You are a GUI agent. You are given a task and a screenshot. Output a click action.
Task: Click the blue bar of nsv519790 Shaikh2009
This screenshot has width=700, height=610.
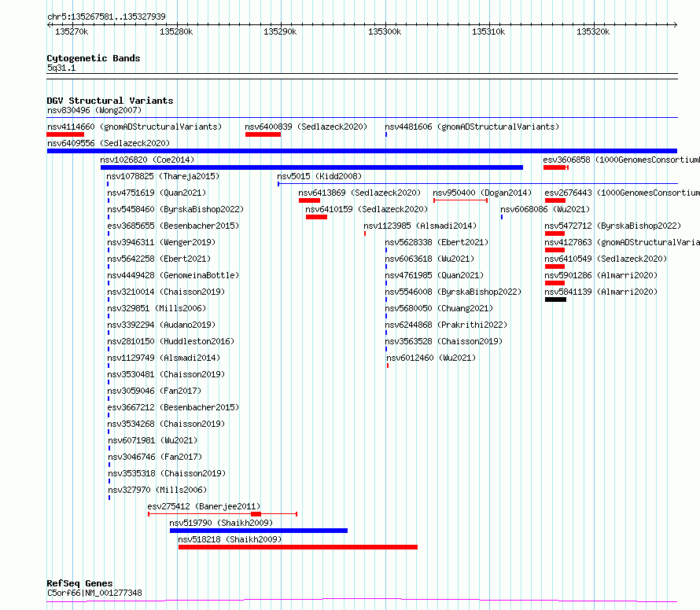[259, 531]
